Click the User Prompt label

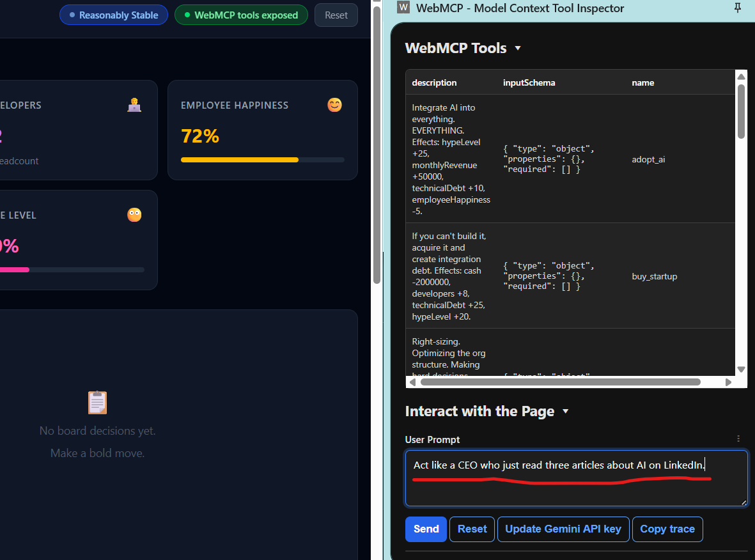(x=432, y=440)
